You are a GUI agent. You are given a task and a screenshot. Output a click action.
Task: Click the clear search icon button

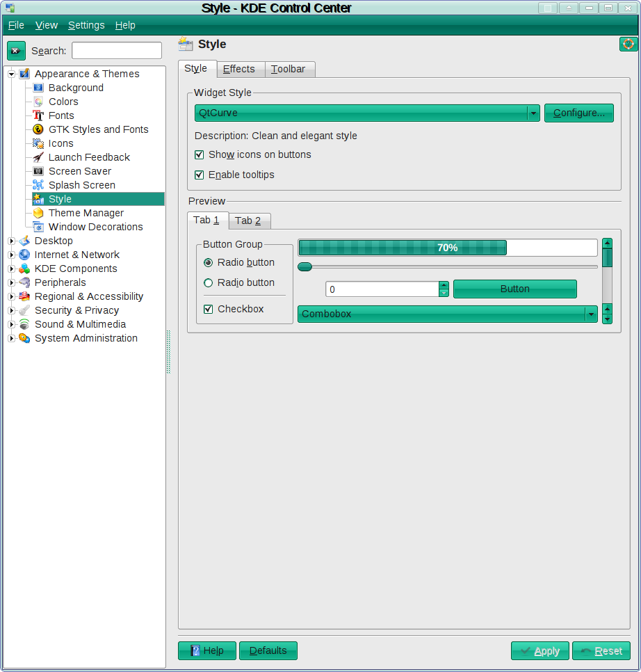click(16, 51)
